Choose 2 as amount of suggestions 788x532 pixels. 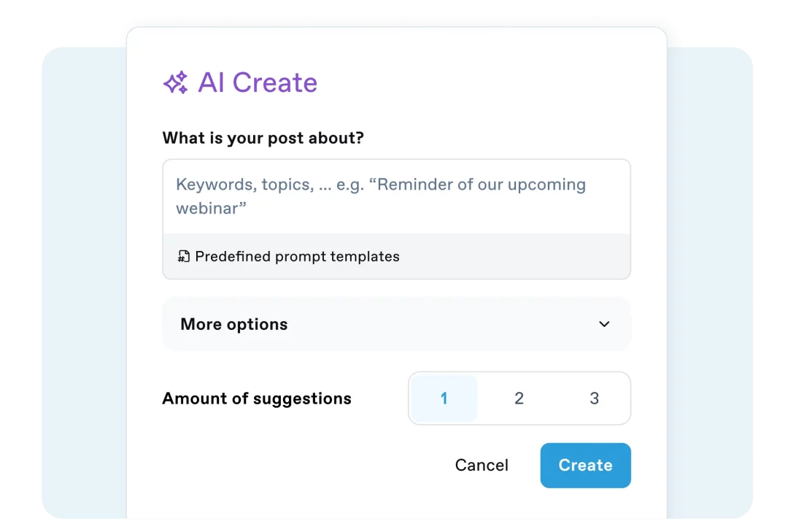point(519,398)
